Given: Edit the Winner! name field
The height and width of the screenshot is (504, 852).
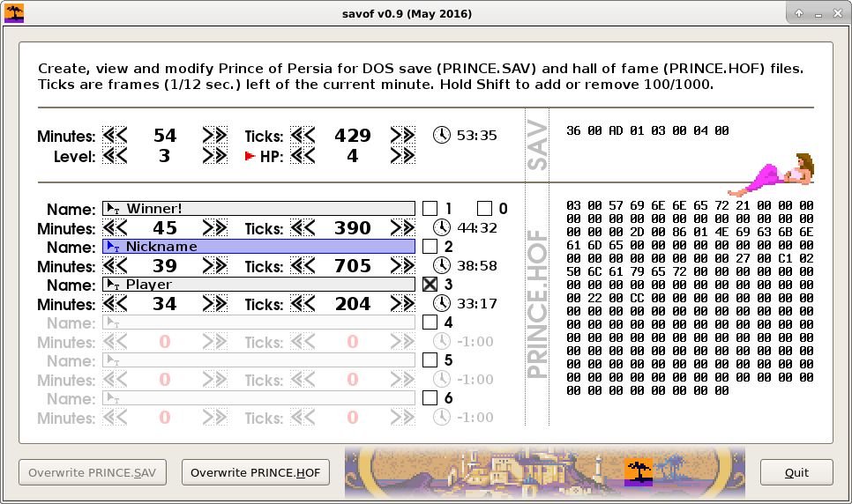Looking at the screenshot, I should (265, 209).
